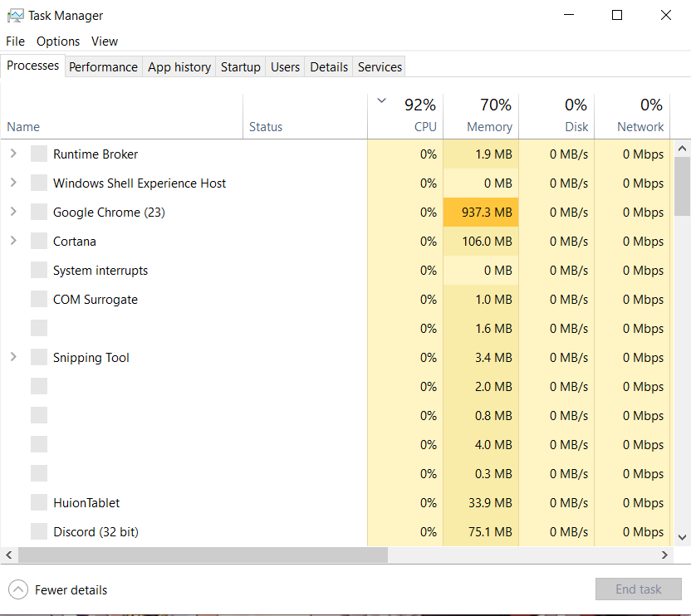691x616 pixels.
Task: Click the HuionTablet process icon
Action: pyautogui.click(x=39, y=503)
